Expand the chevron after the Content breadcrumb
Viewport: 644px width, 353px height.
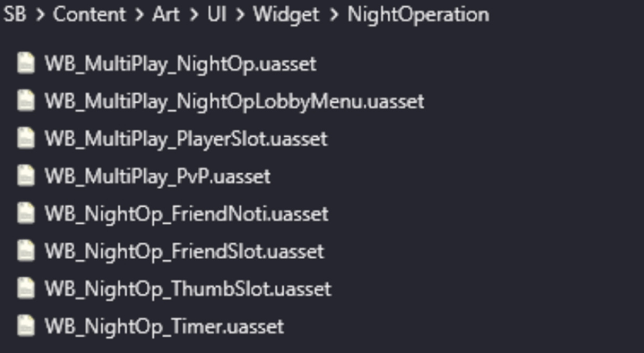tap(139, 15)
